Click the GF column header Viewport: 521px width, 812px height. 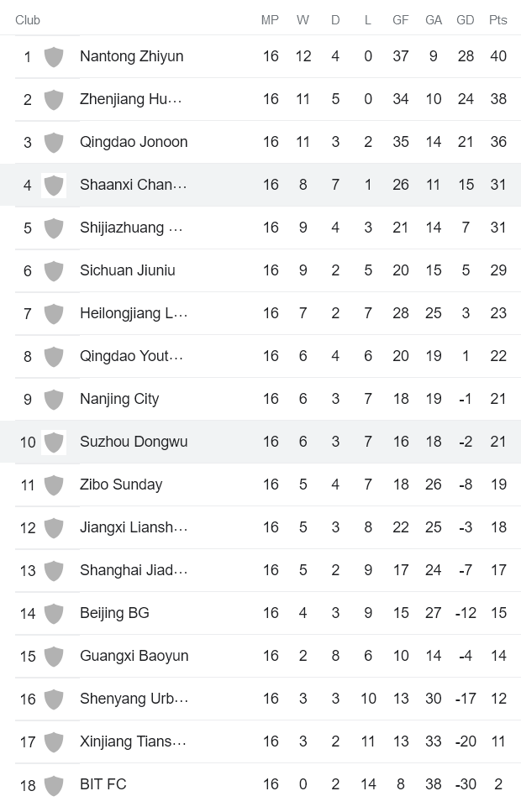click(401, 18)
